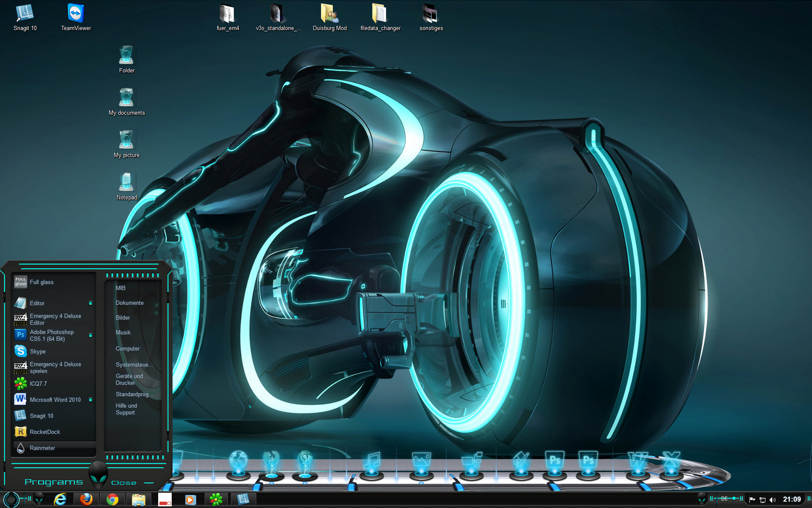The image size is (812, 508).
Task: Expand the Microsoft Word 2010 jump list
Action: (91, 400)
